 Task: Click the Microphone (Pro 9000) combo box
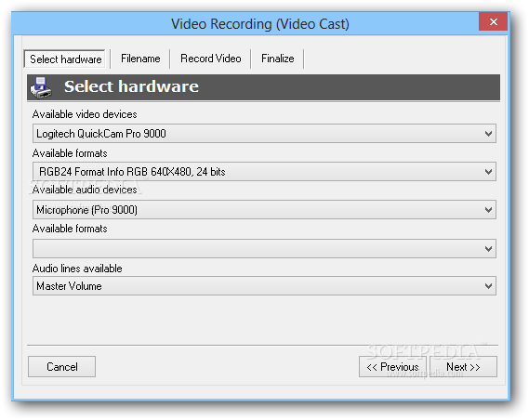pos(264,210)
